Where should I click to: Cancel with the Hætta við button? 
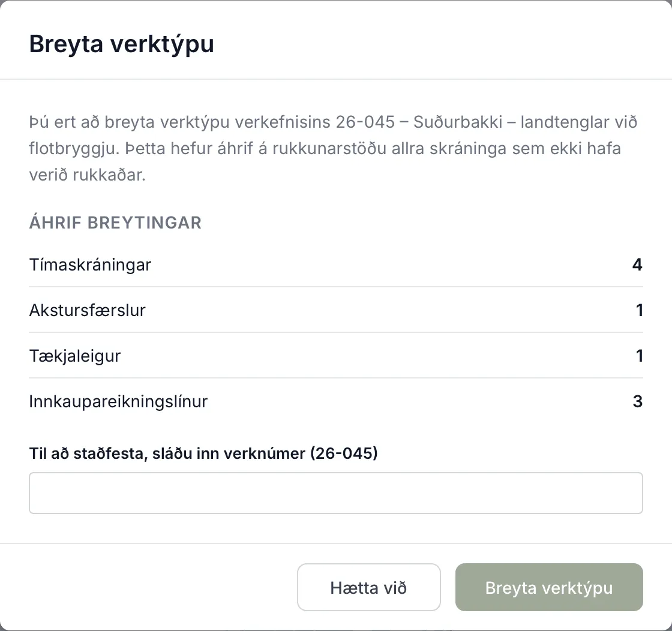(x=368, y=587)
